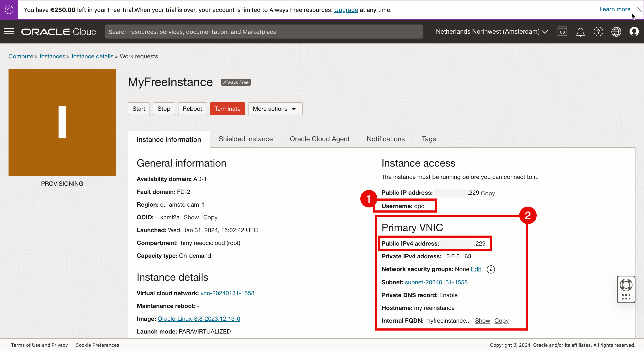The height and width of the screenshot is (351, 644).
Task: Open the language globe icon
Action: (x=616, y=32)
